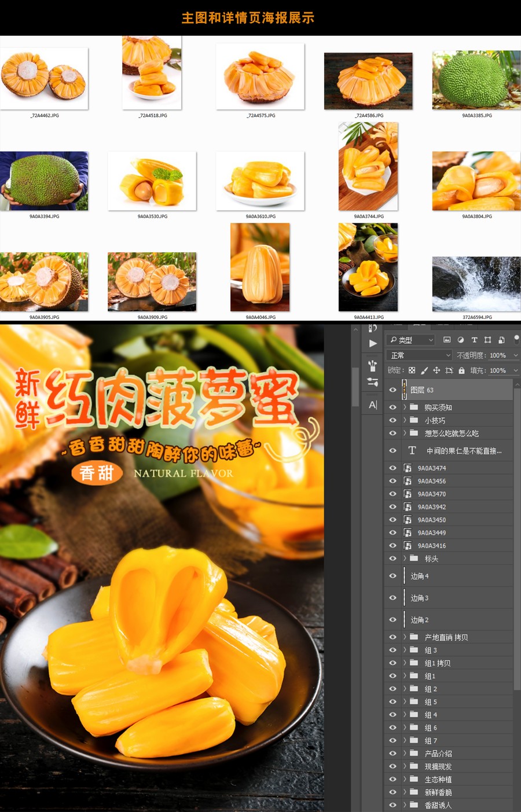Click the file name 9A0A3905.JPG
Image resolution: width=521 pixels, height=812 pixels.
(45, 317)
